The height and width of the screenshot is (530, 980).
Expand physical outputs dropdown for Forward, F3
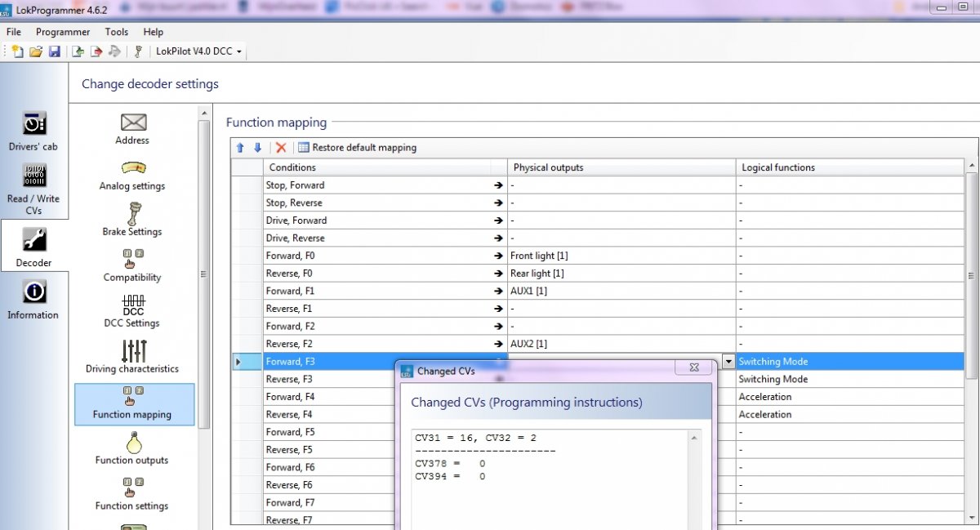point(728,361)
